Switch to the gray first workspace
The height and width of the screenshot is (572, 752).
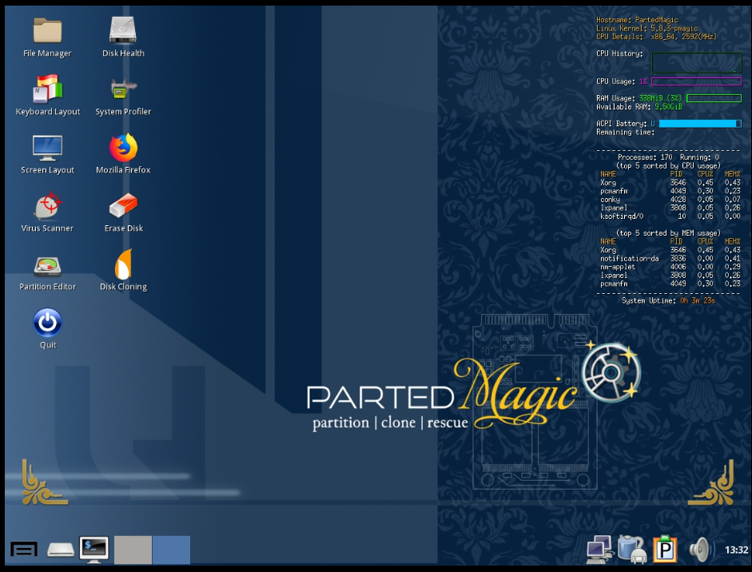(133, 550)
